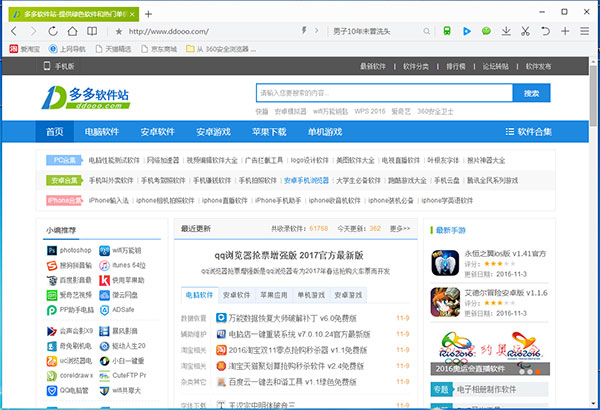The image size is (600, 410).
Task: Click the magnifier in the browser search box
Action: [426, 31]
